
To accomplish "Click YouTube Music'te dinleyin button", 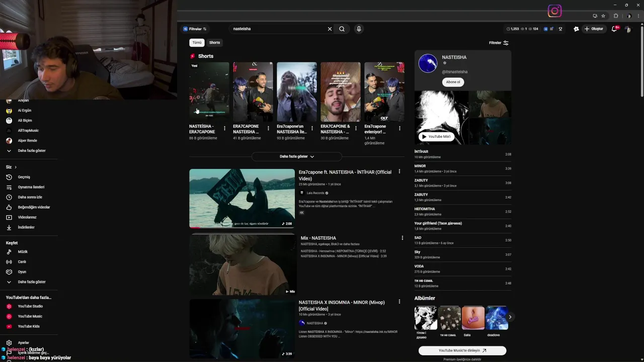I will click(462, 350).
